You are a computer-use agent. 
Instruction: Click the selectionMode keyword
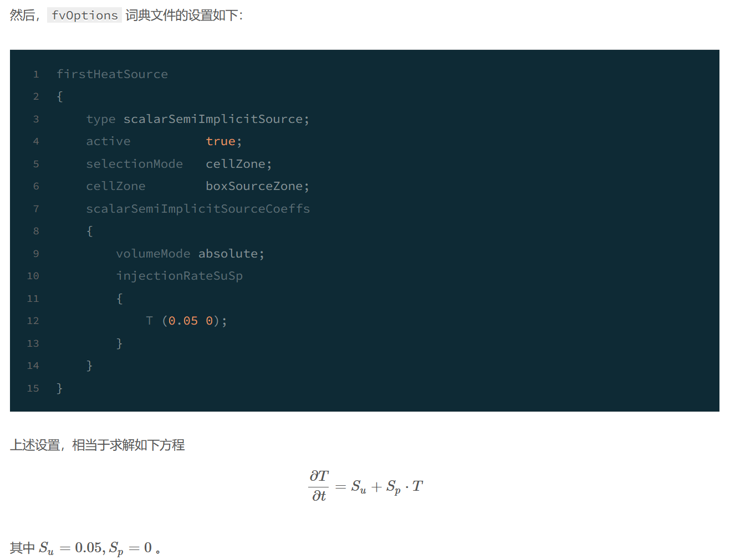(134, 164)
